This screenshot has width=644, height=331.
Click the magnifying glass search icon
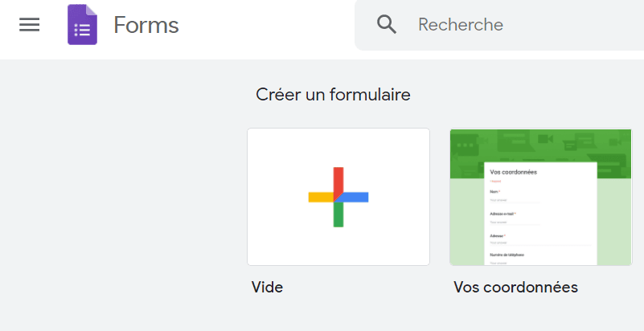pyautogui.click(x=387, y=25)
